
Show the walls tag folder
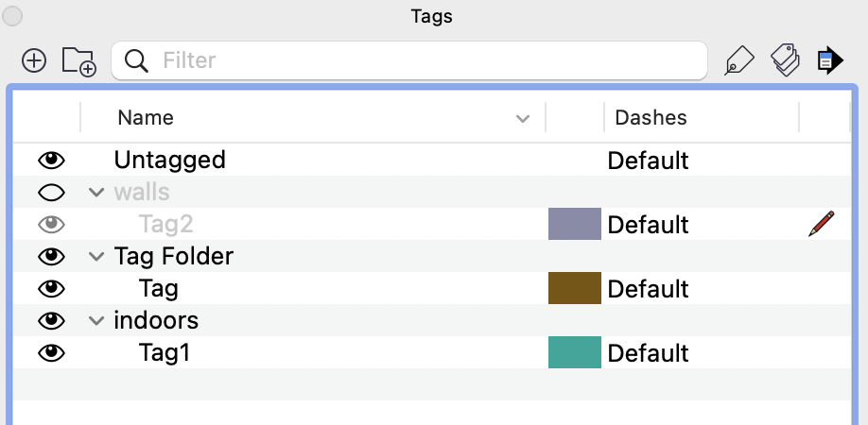(x=52, y=193)
